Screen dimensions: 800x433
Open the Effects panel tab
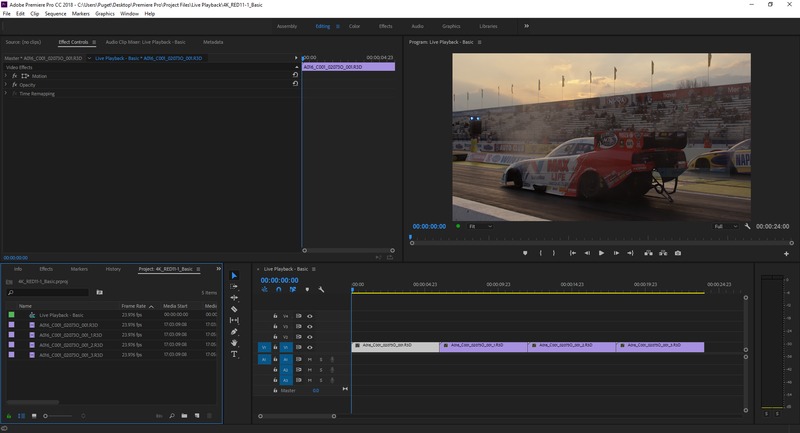coord(46,269)
